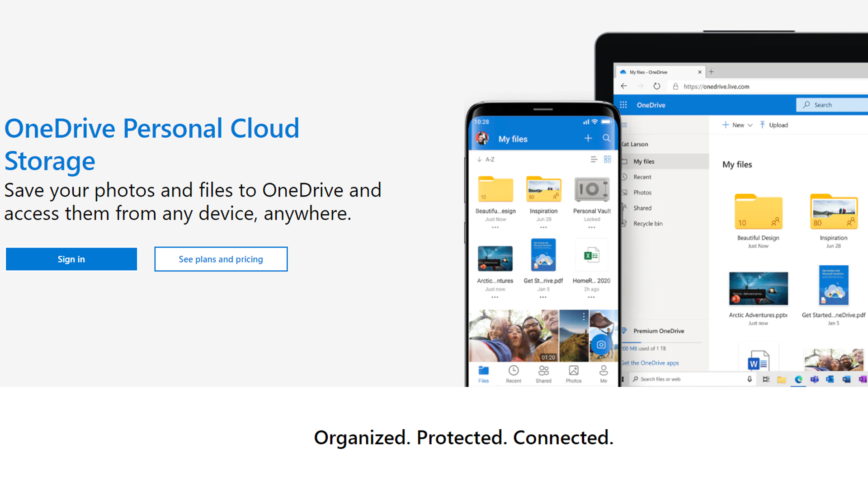868x488 pixels.
Task: Switch to grid view in the phone app
Action: 607,159
